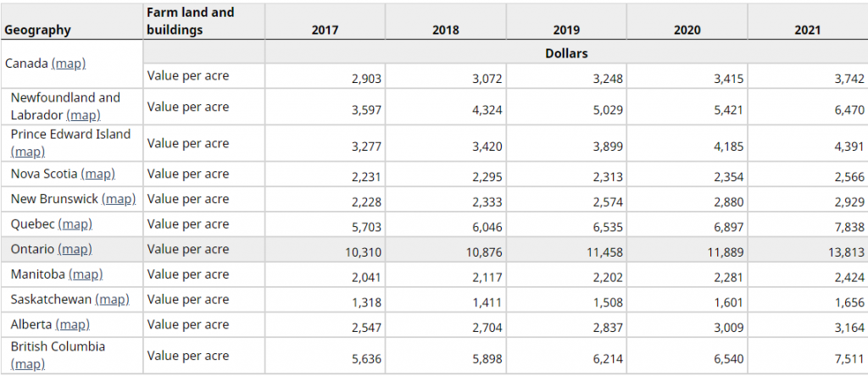The image size is (868, 376).
Task: Open the Alberta map link
Action: 73,324
